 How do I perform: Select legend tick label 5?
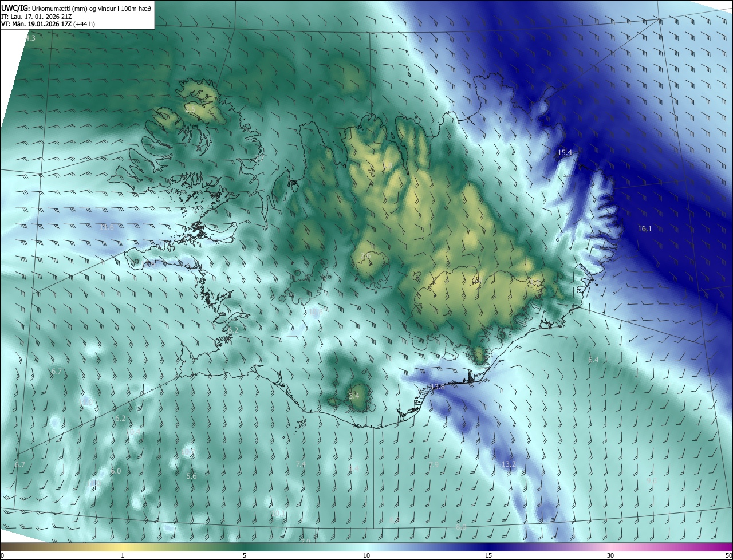245,555
